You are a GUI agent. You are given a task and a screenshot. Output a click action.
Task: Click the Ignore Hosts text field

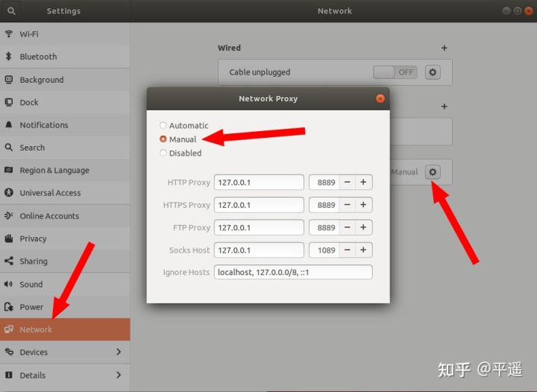tap(292, 273)
